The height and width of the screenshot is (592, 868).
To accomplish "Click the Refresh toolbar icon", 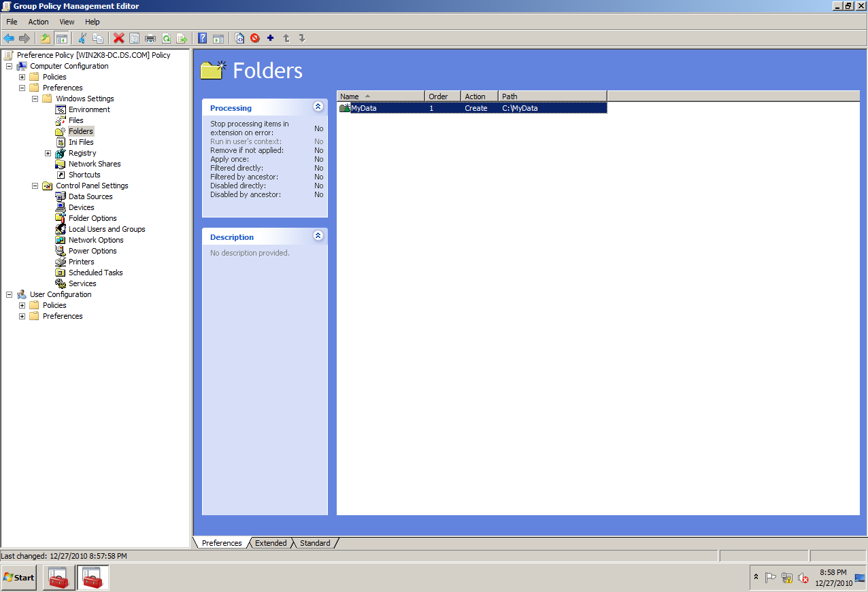I will pos(166,38).
